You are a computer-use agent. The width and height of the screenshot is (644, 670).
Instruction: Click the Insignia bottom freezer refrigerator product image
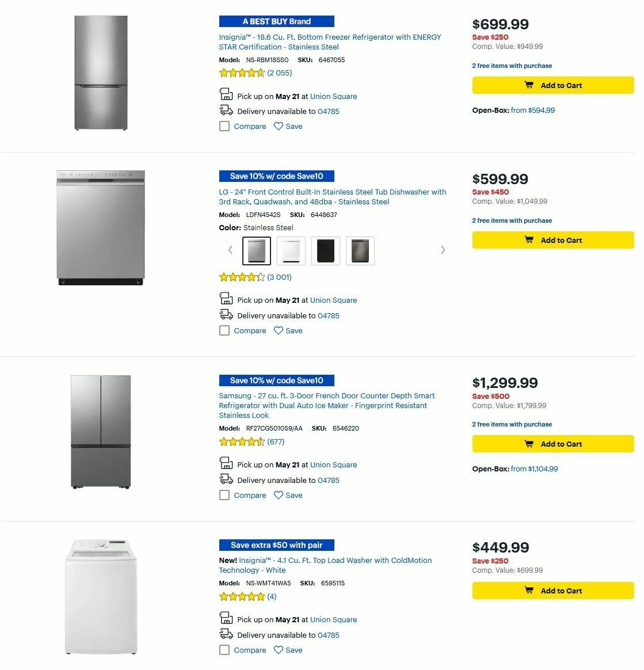(101, 71)
